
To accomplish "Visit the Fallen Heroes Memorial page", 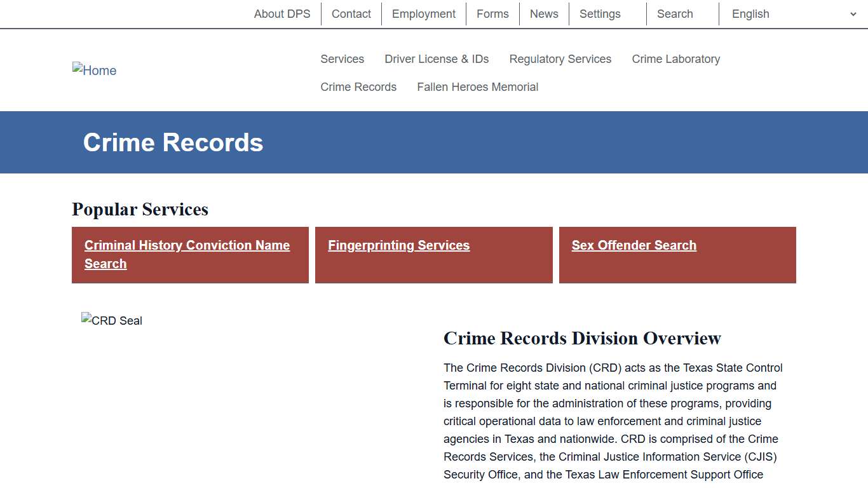I will 477,87.
